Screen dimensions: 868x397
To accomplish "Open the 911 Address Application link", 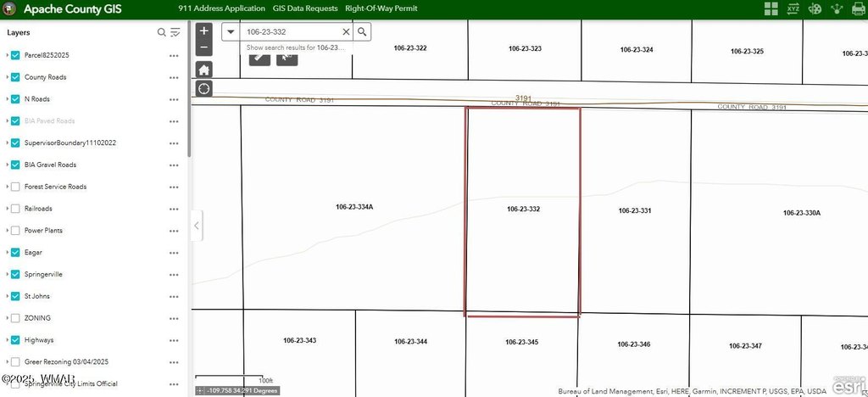I will point(220,8).
